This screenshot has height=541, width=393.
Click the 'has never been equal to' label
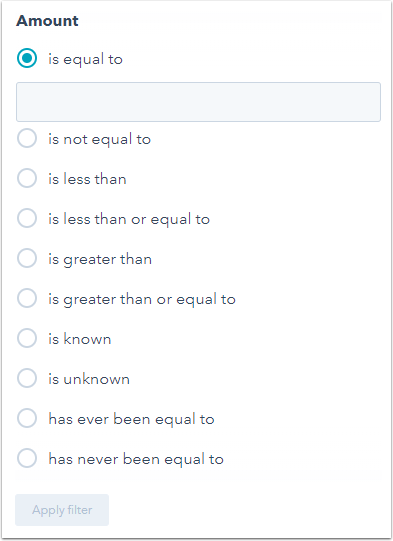coord(136,460)
